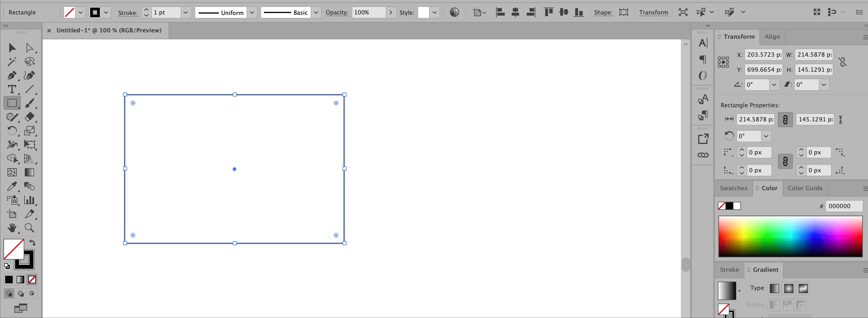Switch to the Align tab

click(772, 37)
